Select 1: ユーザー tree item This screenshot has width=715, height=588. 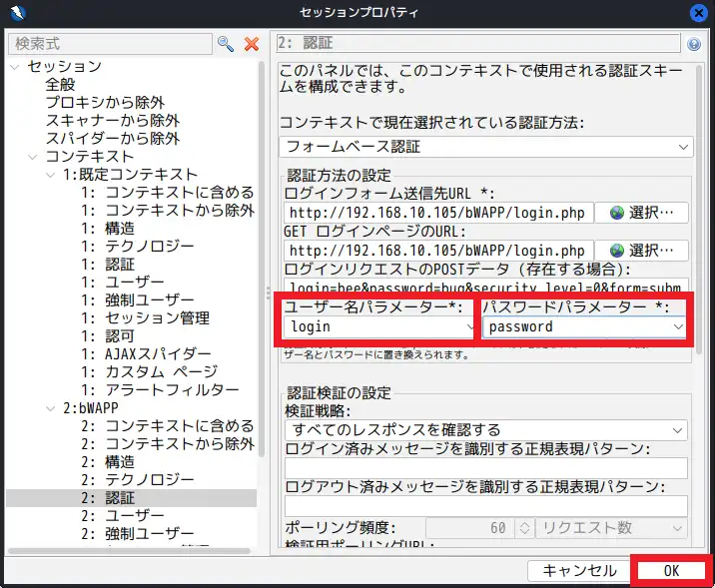[122, 283]
